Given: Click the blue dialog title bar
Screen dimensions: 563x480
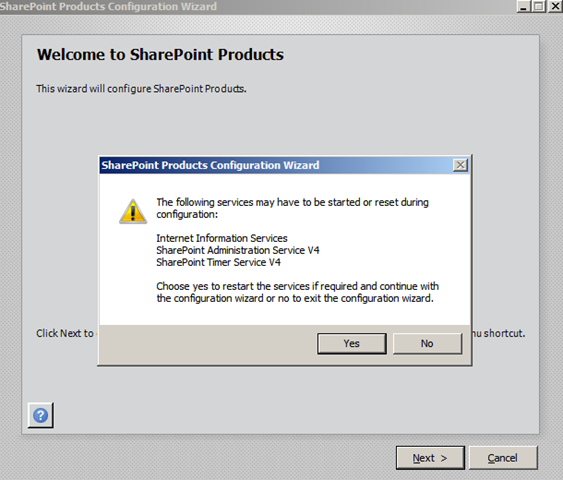Looking at the screenshot, I should tap(276, 165).
